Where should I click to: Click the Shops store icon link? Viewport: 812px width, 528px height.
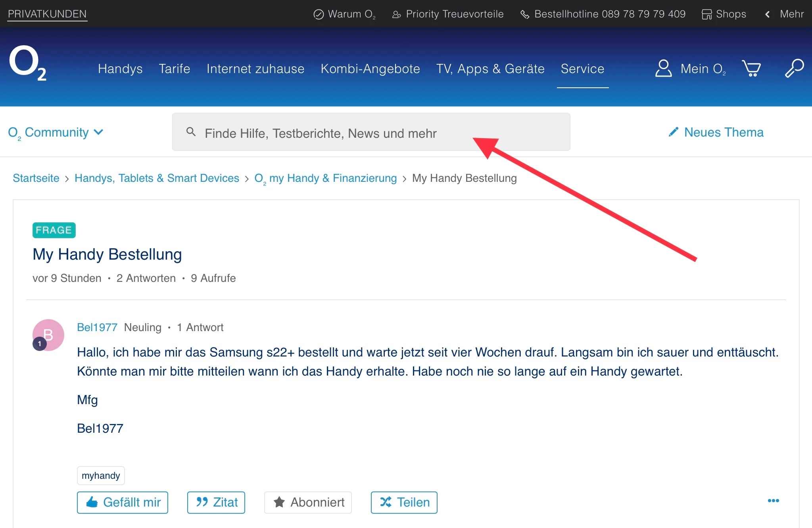(x=724, y=14)
